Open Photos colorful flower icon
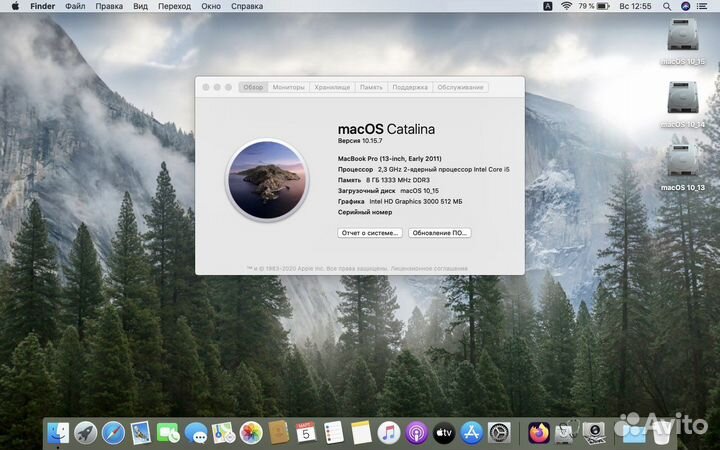Image resolution: width=720 pixels, height=450 pixels. click(251, 433)
